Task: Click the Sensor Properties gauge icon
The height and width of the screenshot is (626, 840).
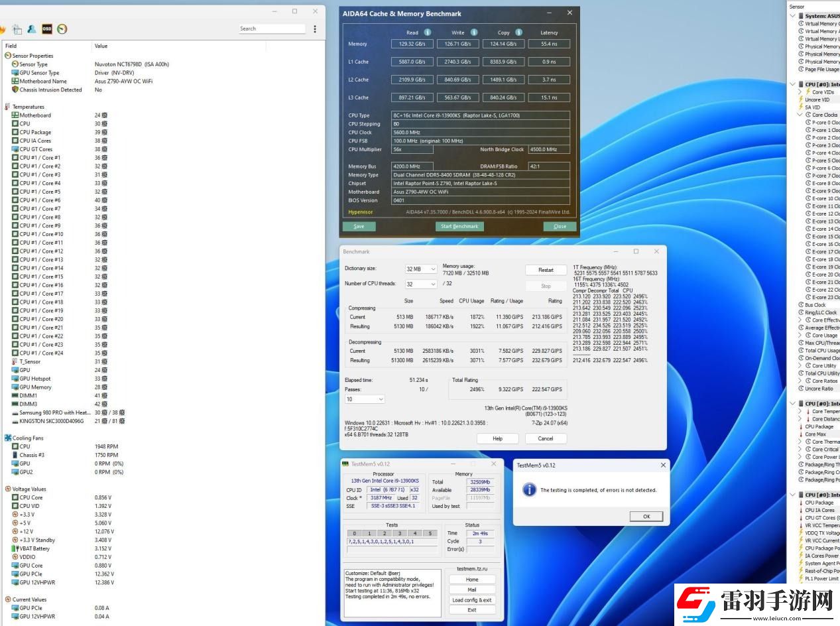Action: click(8, 56)
